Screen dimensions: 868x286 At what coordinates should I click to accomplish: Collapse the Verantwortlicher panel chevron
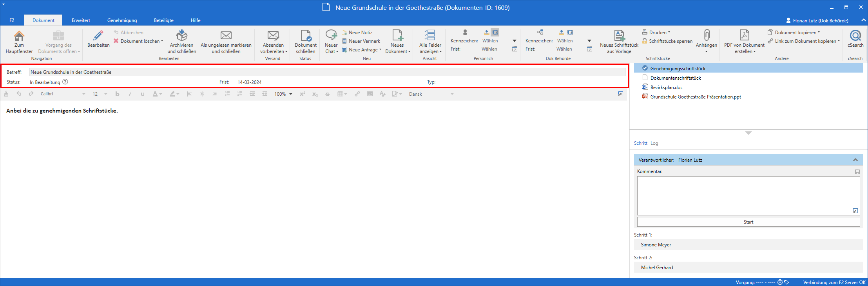(x=855, y=160)
